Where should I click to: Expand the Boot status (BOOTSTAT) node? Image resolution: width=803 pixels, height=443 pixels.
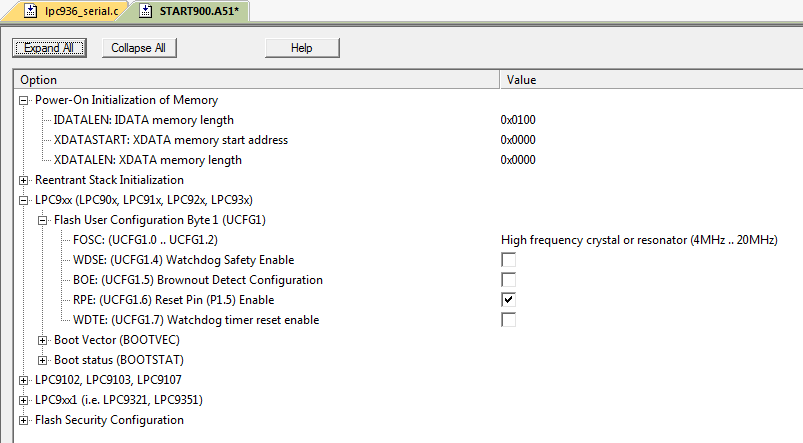(x=43, y=360)
